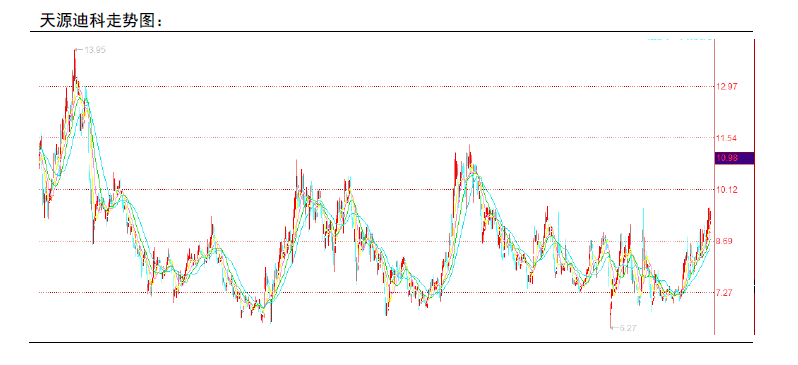The image size is (798, 365).
Task: Click the 10.12 price axis label
Action: [x=727, y=190]
